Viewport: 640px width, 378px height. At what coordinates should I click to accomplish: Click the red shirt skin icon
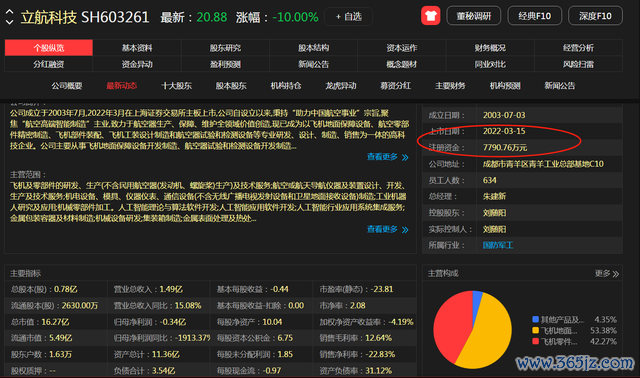click(431, 16)
